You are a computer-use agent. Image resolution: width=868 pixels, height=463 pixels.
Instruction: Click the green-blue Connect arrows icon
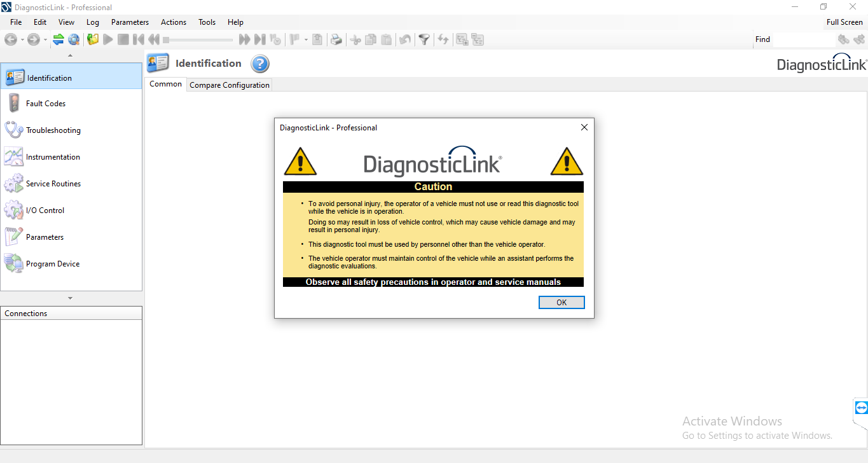pos(59,39)
